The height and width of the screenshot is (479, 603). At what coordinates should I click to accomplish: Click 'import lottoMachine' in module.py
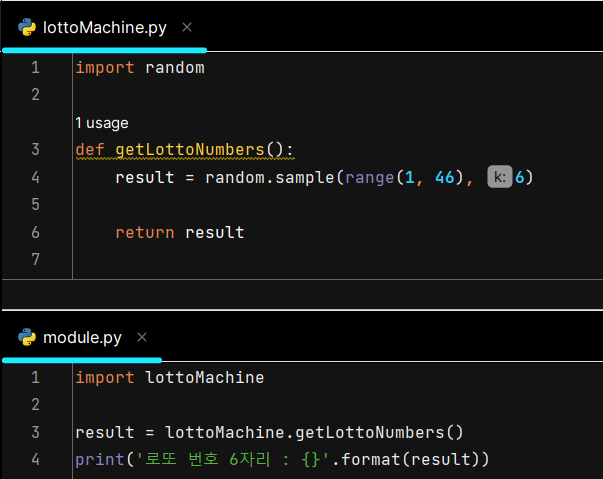[170, 378]
